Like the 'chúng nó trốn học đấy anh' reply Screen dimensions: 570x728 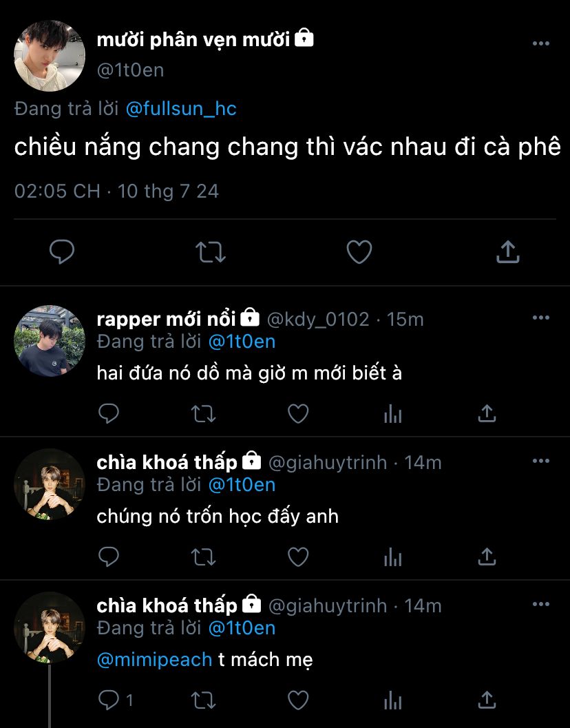(x=297, y=557)
